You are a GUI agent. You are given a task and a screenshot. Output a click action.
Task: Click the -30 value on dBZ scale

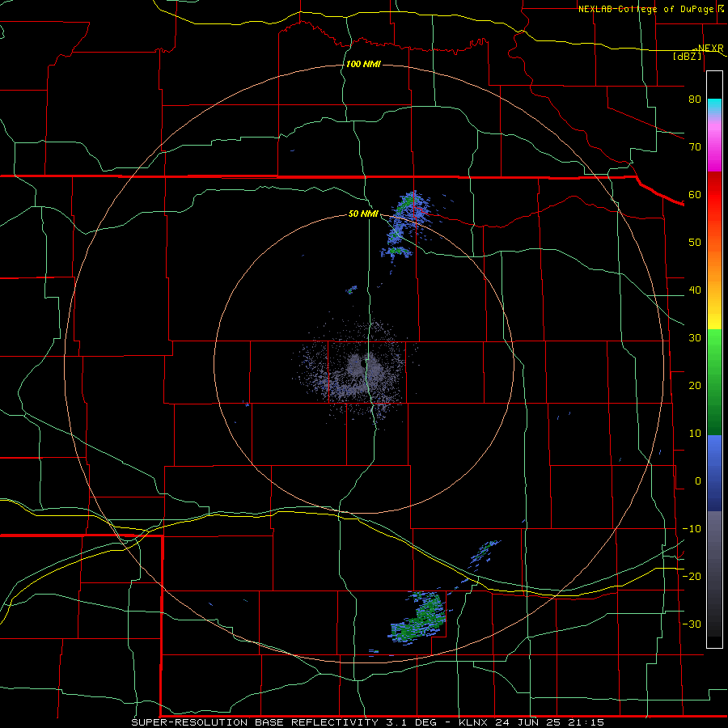[x=692, y=624]
